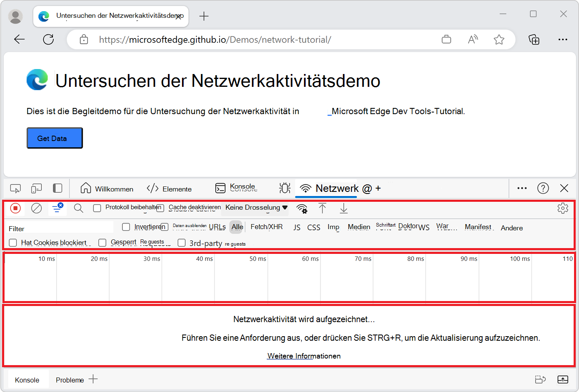Activate the inspect element tool
The image size is (579, 392).
pyautogui.click(x=15, y=188)
